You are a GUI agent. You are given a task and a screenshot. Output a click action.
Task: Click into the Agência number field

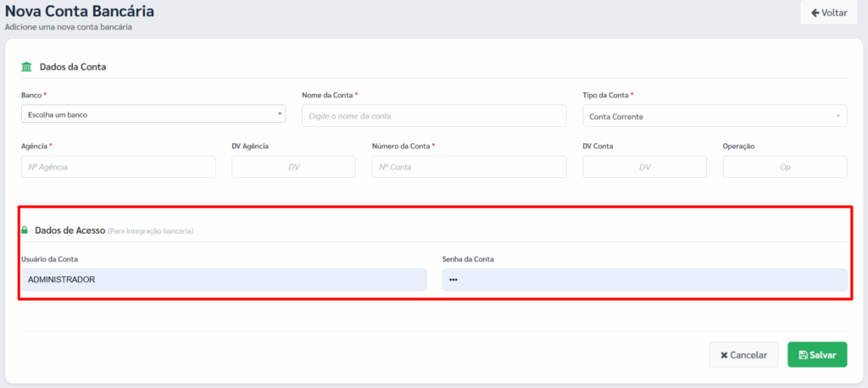click(118, 167)
